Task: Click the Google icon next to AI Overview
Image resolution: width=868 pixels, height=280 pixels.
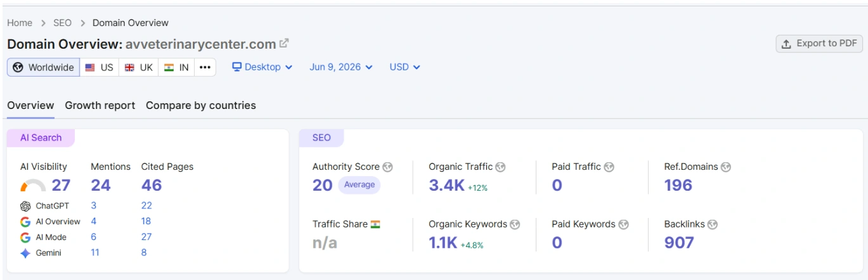Action: point(25,222)
